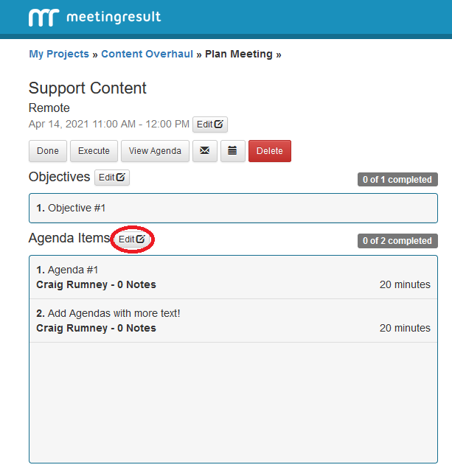Click Edit next to Objectives
The width and height of the screenshot is (452, 476).
[x=112, y=178]
